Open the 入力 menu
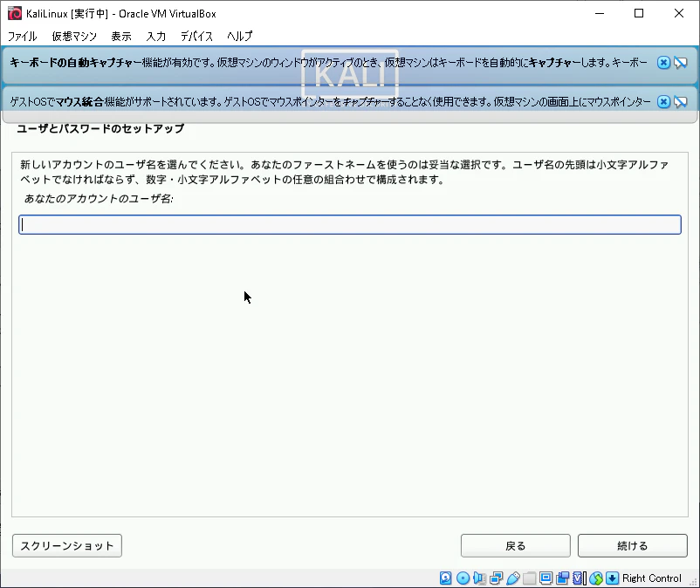The width and height of the screenshot is (700, 588). tap(156, 36)
